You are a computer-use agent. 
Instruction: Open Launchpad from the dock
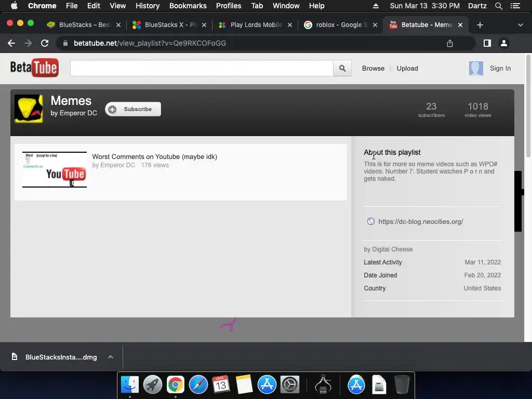coord(153,385)
